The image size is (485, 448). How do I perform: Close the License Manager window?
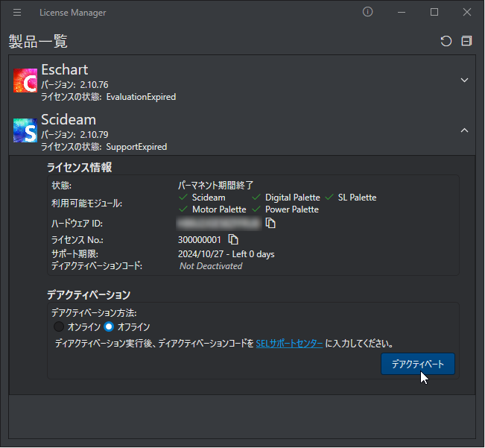pyautogui.click(x=467, y=13)
